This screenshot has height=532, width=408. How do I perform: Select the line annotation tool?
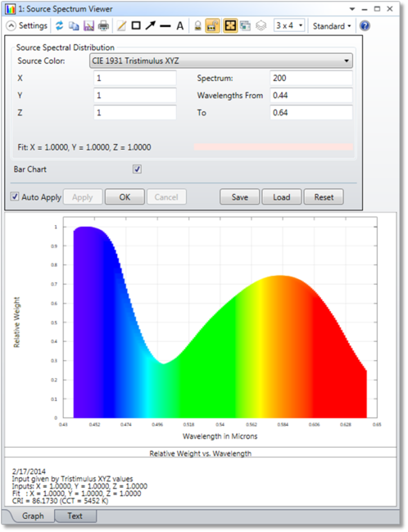[x=165, y=26]
